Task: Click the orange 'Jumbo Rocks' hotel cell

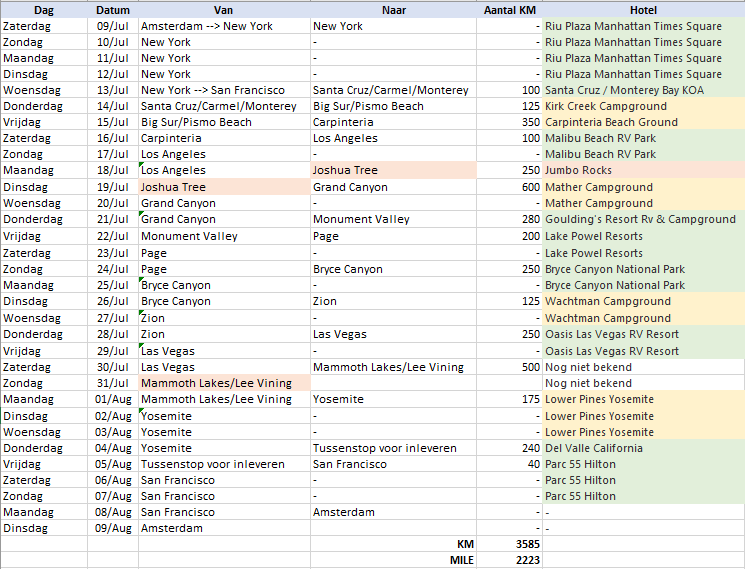Action: (x=643, y=171)
